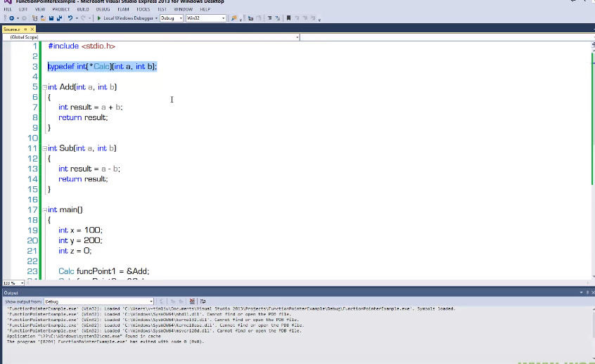Open the WINDOW menu
The image size is (595, 364).
pos(184,9)
